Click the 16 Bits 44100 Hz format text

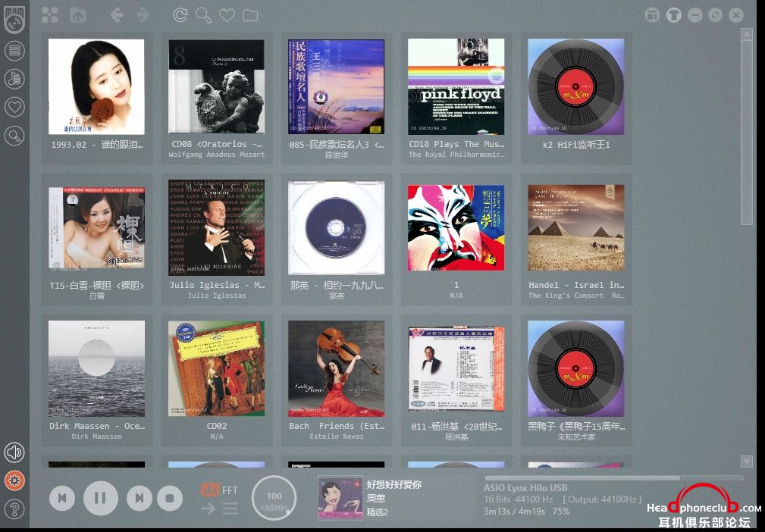pyautogui.click(x=519, y=499)
